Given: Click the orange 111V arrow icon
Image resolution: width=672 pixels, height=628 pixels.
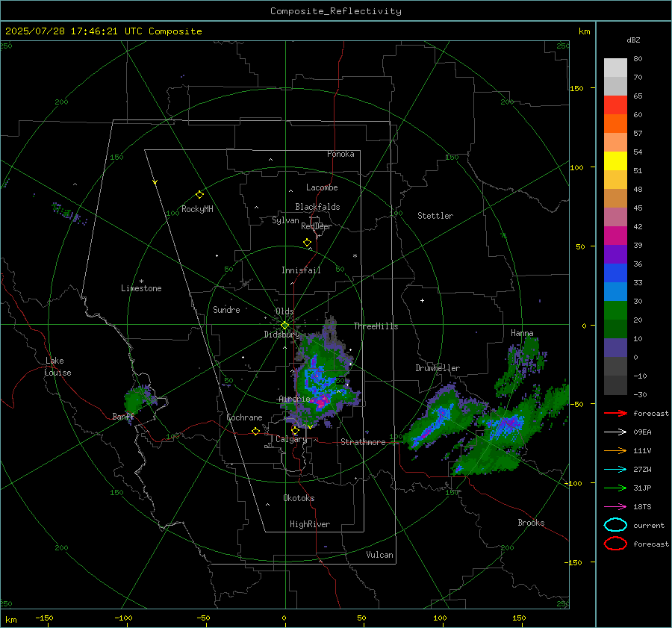Looking at the screenshot, I should coord(615,450).
